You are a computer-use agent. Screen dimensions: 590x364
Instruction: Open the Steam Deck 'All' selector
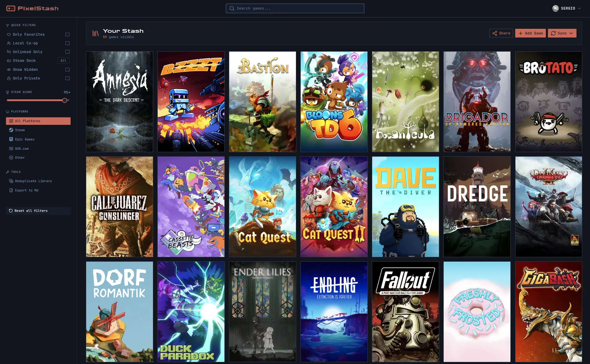click(x=63, y=61)
